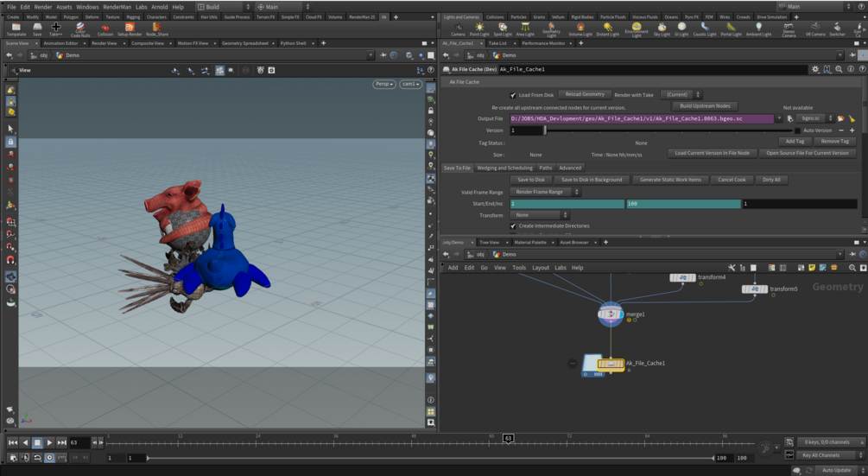Toggle Create Intermediate Directories checkbox

click(514, 226)
